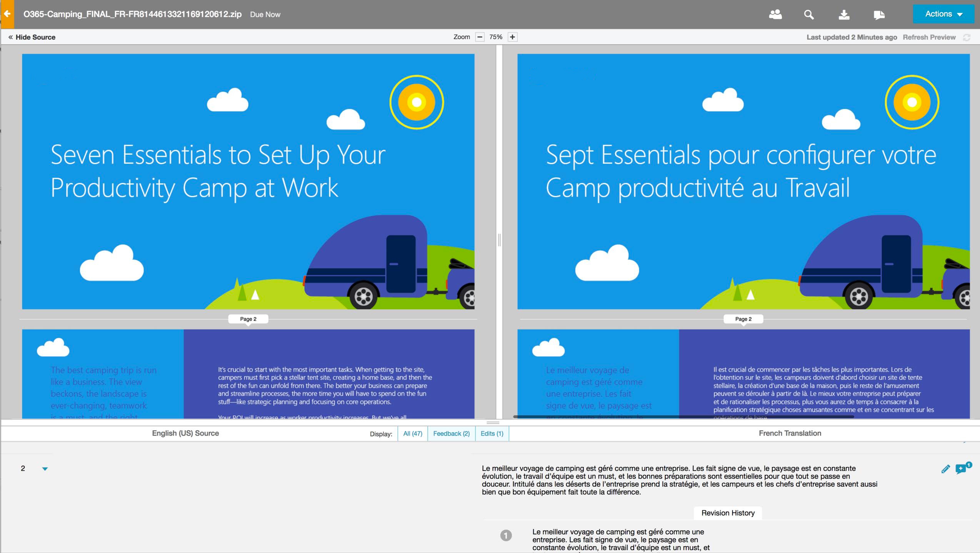Image resolution: width=980 pixels, height=553 pixels.
Task: Click the French Translation heading
Action: click(790, 433)
